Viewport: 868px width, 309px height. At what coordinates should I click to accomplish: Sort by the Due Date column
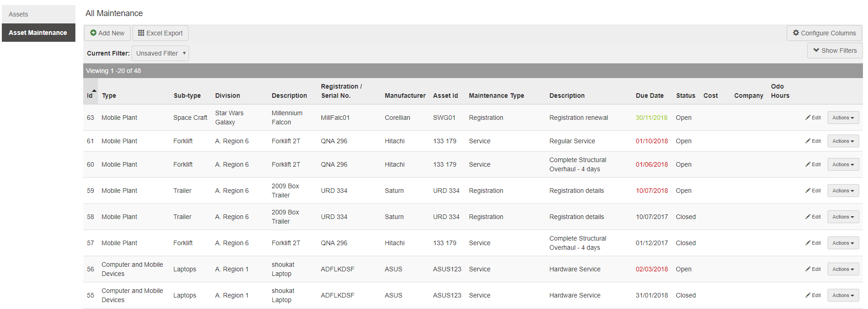coord(649,96)
